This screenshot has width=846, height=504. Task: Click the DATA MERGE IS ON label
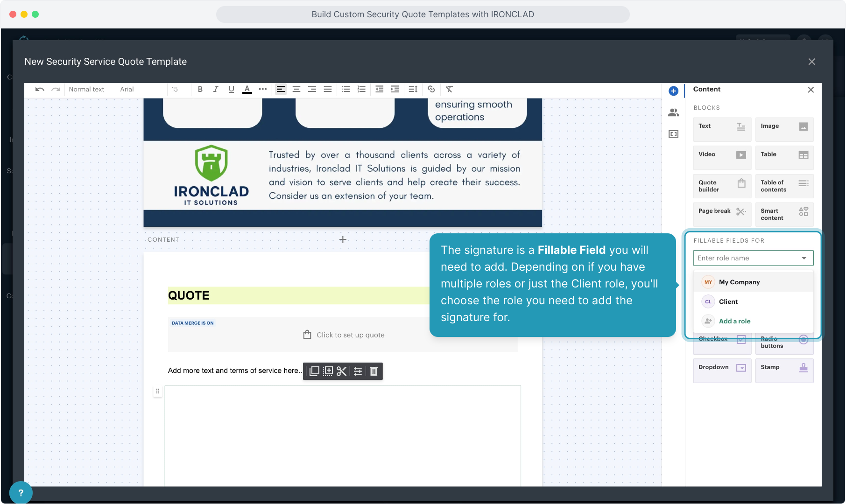click(x=193, y=323)
